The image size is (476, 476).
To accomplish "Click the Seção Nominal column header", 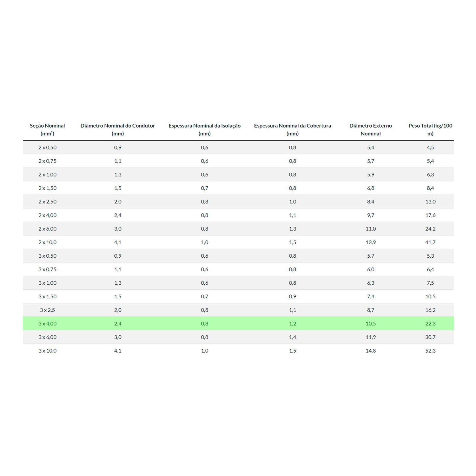I will (x=47, y=129).
